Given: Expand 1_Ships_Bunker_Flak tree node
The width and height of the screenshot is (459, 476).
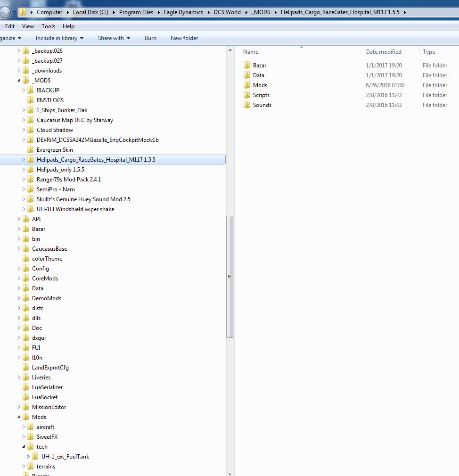Looking at the screenshot, I should (24, 110).
